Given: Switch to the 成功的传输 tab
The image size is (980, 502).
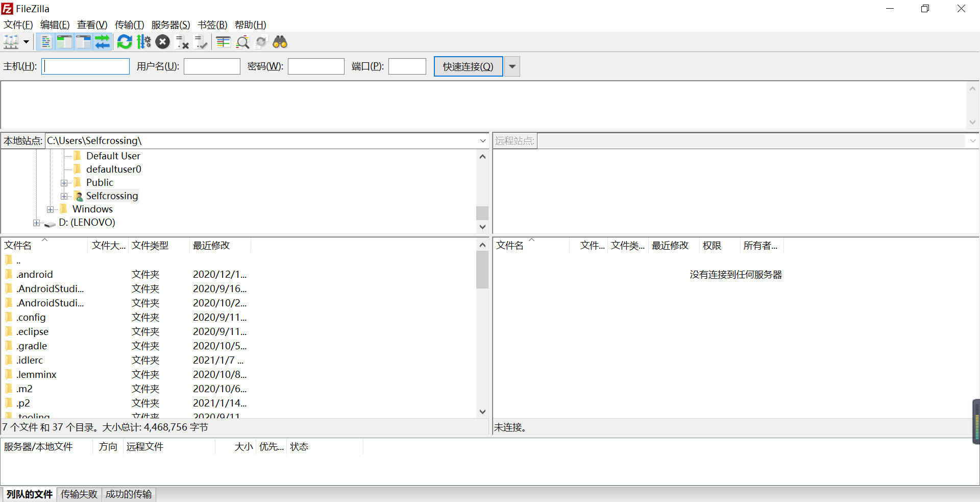Looking at the screenshot, I should [128, 494].
